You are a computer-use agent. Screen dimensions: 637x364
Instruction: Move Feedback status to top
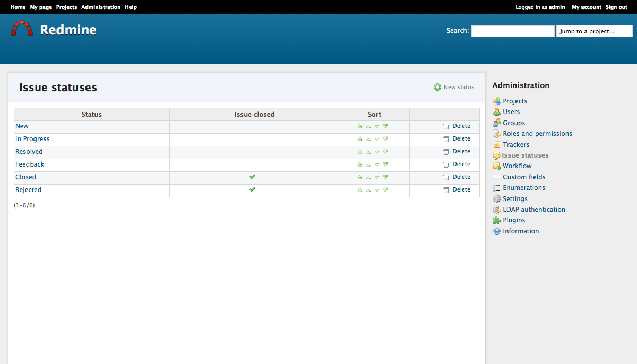pos(360,164)
